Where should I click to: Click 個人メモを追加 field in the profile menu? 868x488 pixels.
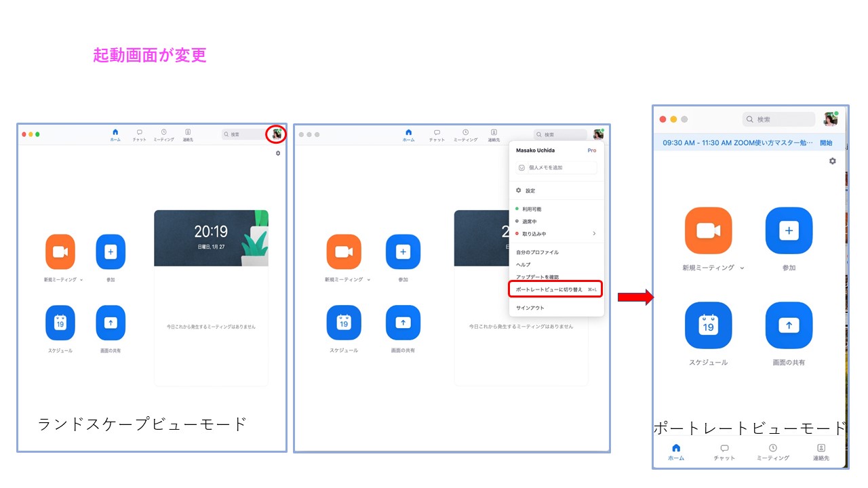pos(557,167)
